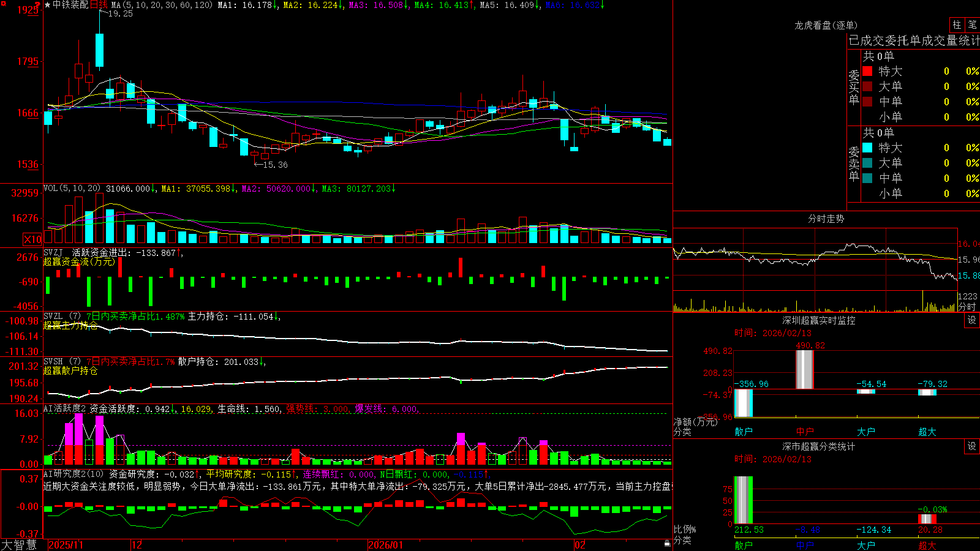Image resolution: width=980 pixels, height=551 pixels.
Task: Open the SVZJ indicator label
Action: tap(53, 252)
